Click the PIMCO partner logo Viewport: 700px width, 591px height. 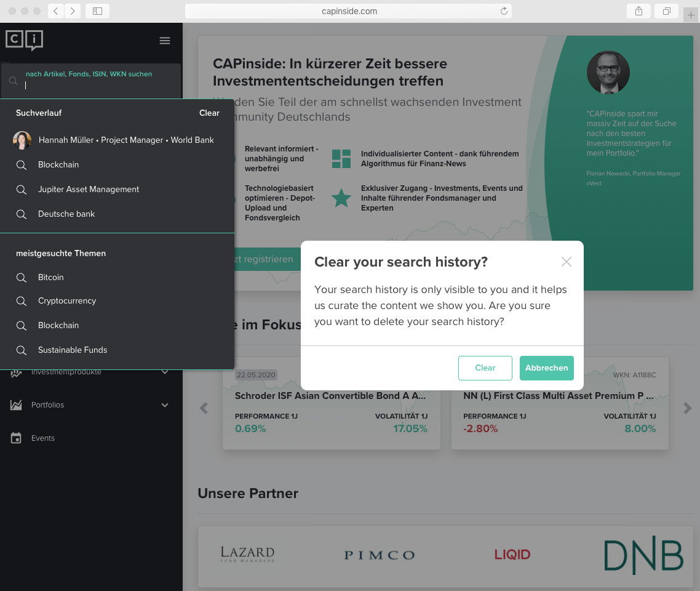tap(380, 555)
